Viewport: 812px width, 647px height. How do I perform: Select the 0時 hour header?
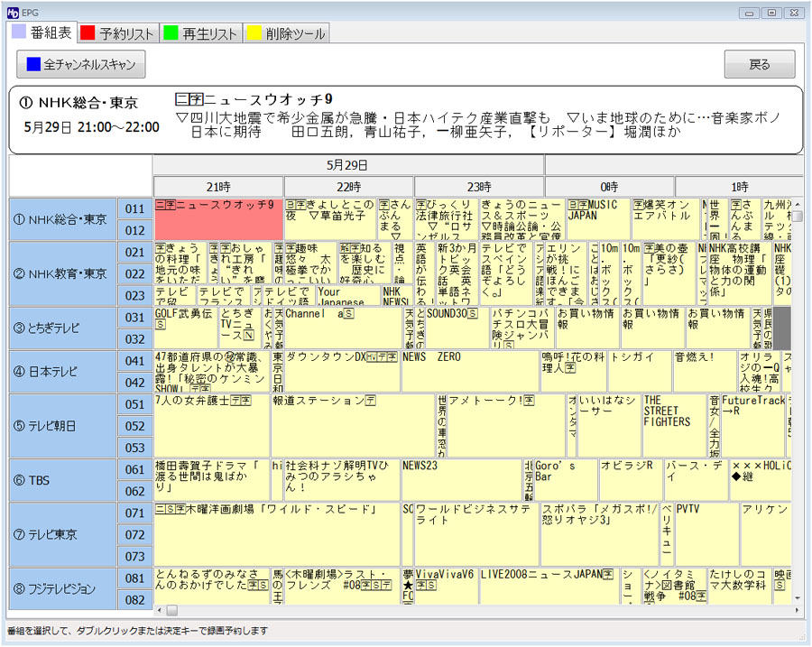[610, 187]
